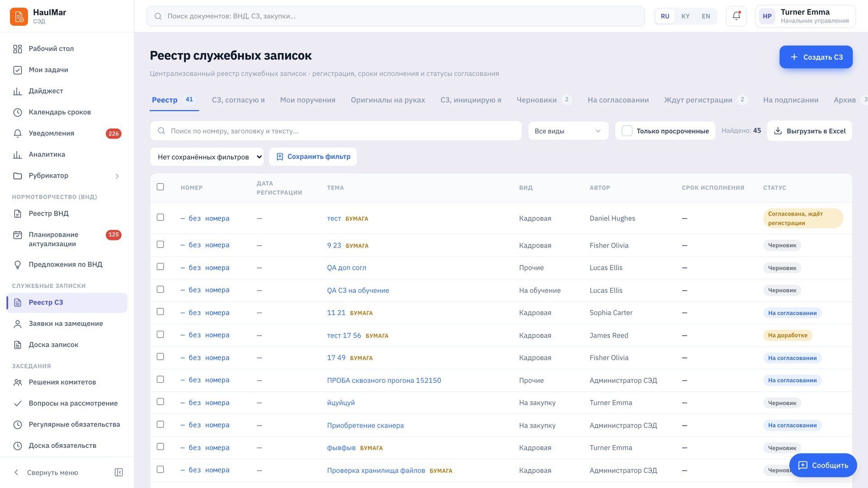Click the sidebar collapse panel icon
The image size is (868, 488).
[x=119, y=473]
